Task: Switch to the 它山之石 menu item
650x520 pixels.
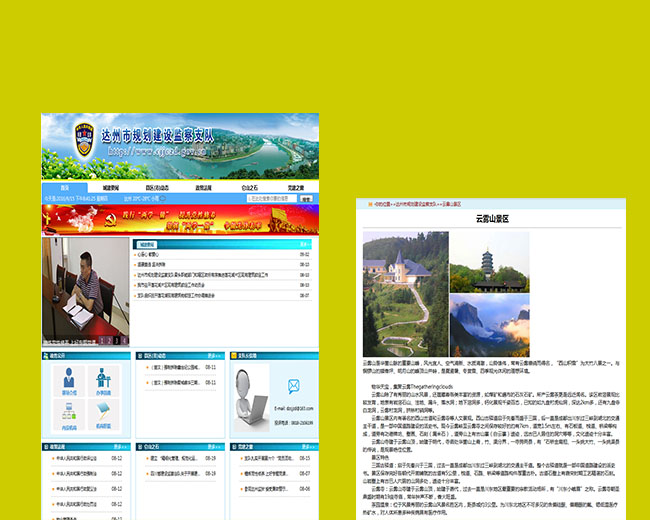Action: point(249,187)
